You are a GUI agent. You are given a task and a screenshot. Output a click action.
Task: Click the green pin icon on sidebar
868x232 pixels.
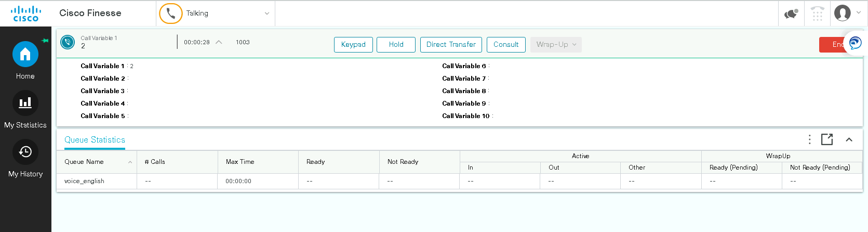click(45, 41)
